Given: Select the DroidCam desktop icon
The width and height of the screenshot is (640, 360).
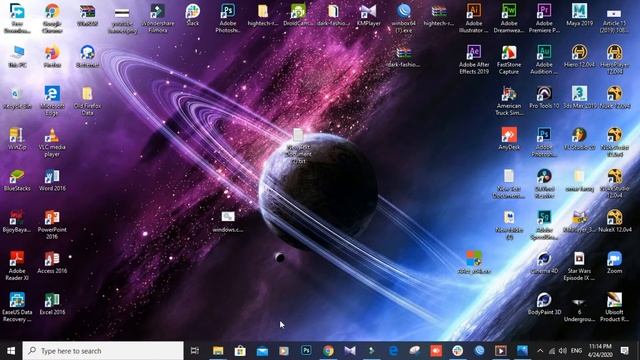Looking at the screenshot, I should [x=298, y=15].
